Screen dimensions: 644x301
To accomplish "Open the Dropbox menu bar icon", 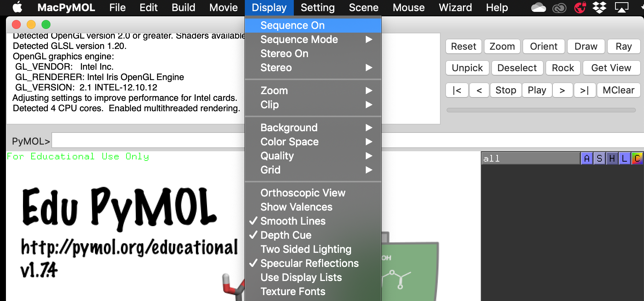I will pos(599,7).
